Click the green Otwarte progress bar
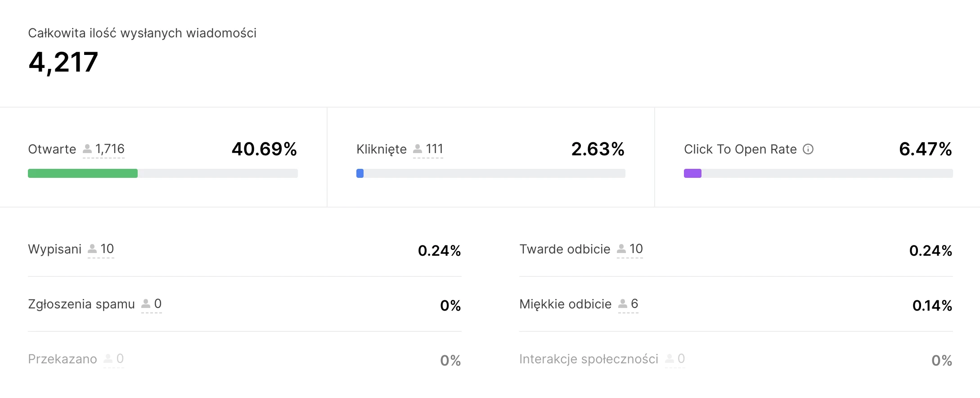This screenshot has height=398, width=980. coord(83,173)
